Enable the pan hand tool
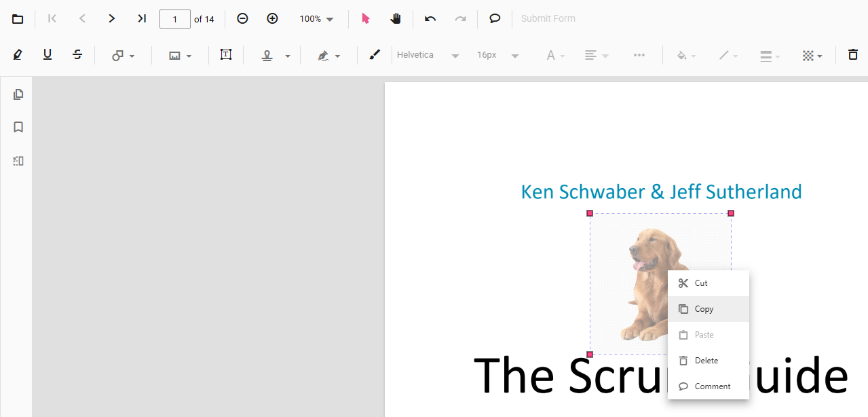The image size is (868, 417). tap(396, 19)
